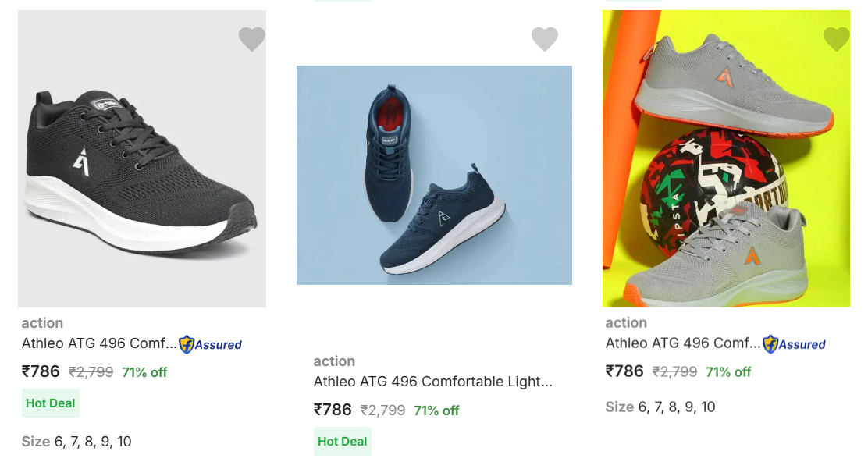Screen dimensions: 868x462
Task: Click the ₹786 price of black sneaker
Action: pyautogui.click(x=41, y=371)
